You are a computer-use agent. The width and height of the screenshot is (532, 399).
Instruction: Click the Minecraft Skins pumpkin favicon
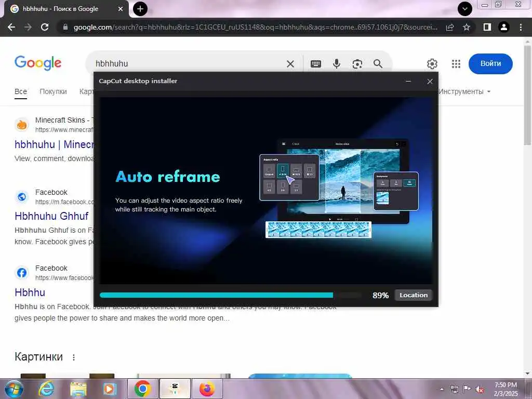(22, 125)
